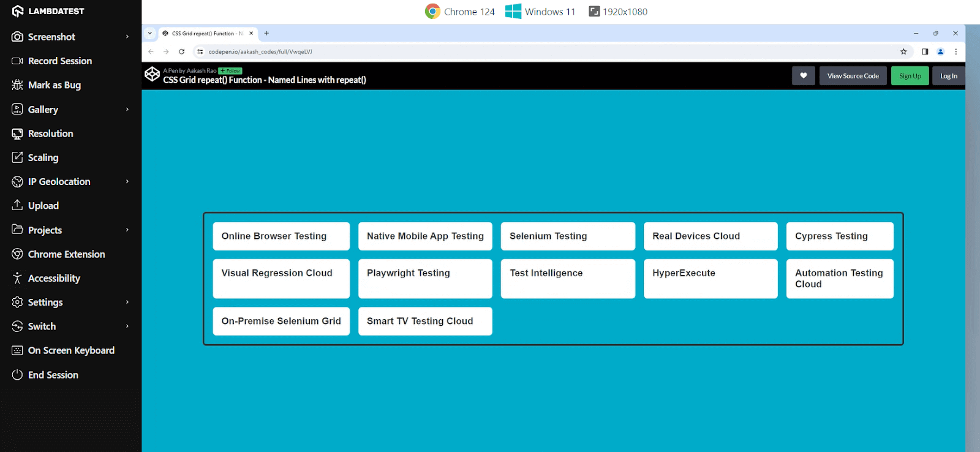Click the End Session power icon
Viewport: 980px width, 452px height.
[x=17, y=375]
